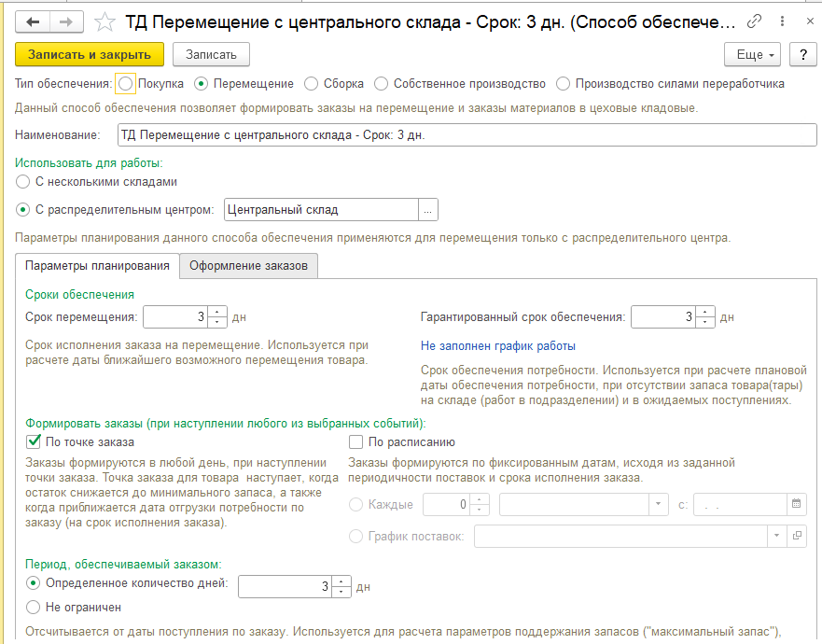Screen dimensions: 822x644
Task: Follow the Не заполнен график работы link
Action: coord(498,346)
